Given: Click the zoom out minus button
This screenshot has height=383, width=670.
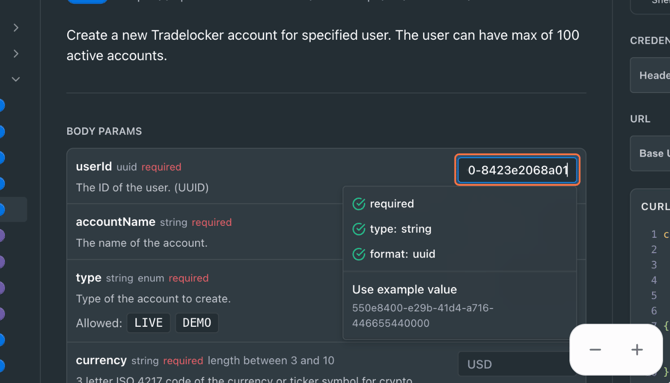Looking at the screenshot, I should [595, 350].
